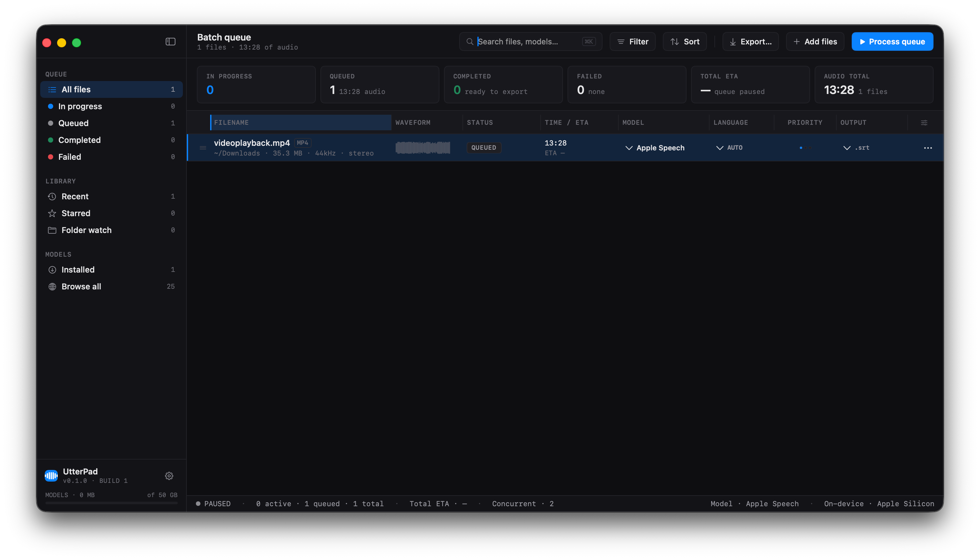Click the FAILED stat card
The image size is (980, 560).
(627, 85)
